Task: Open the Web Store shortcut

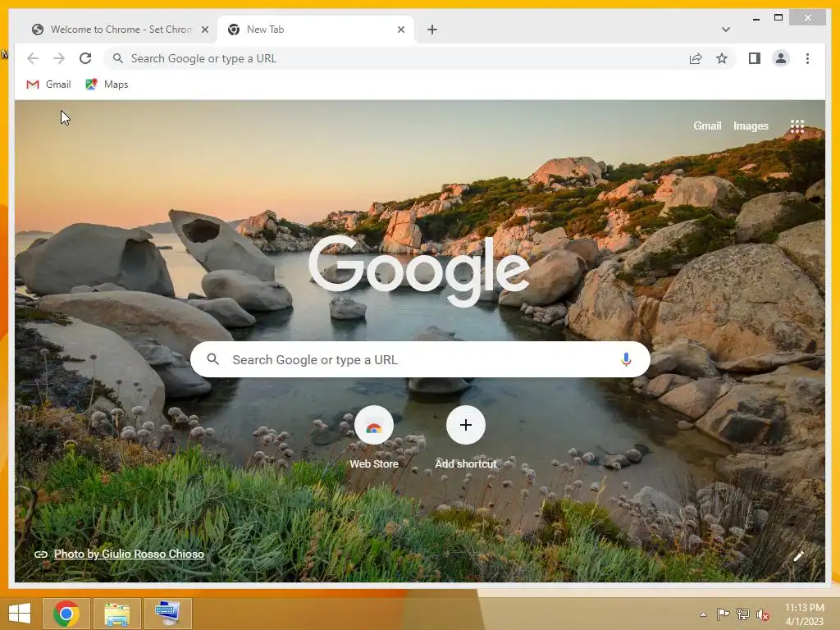Action: (374, 437)
